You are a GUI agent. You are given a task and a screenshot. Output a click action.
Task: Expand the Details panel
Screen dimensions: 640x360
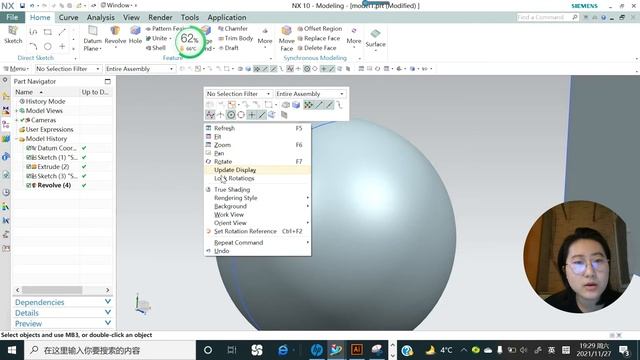tap(62, 313)
